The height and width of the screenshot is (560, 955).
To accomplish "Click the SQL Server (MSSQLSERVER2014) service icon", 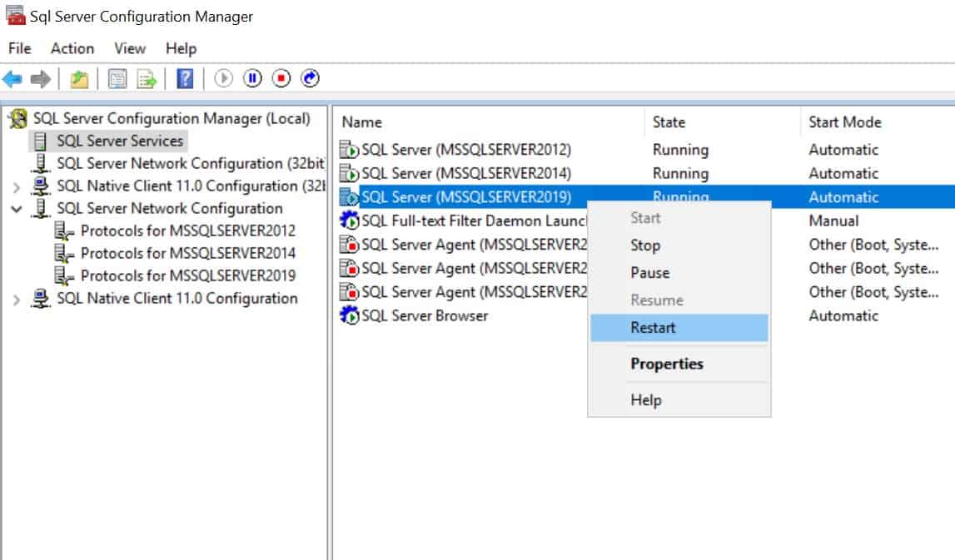I will pos(349,173).
